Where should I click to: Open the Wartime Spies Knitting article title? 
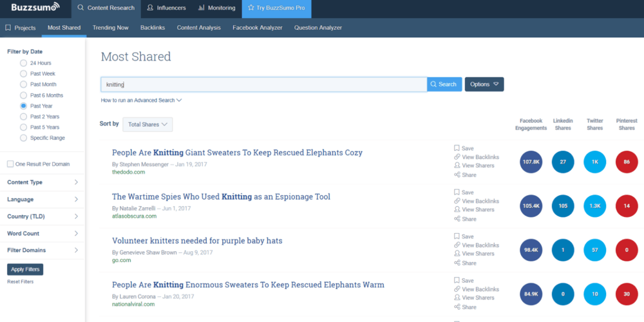pos(221,196)
